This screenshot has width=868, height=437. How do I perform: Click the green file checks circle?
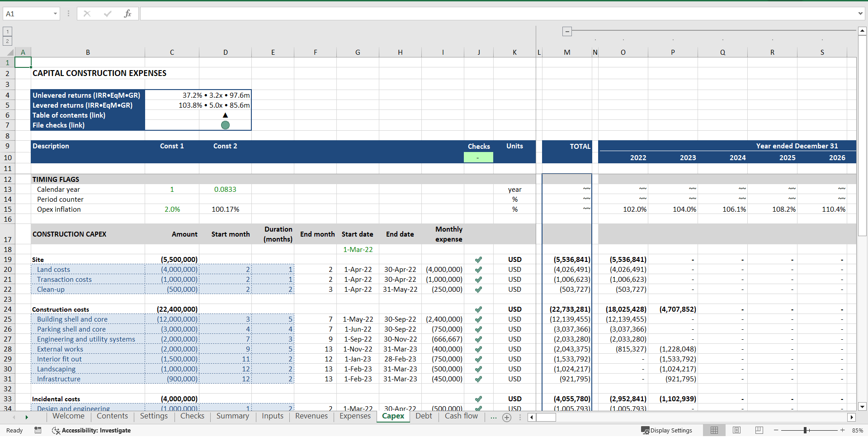[225, 125]
